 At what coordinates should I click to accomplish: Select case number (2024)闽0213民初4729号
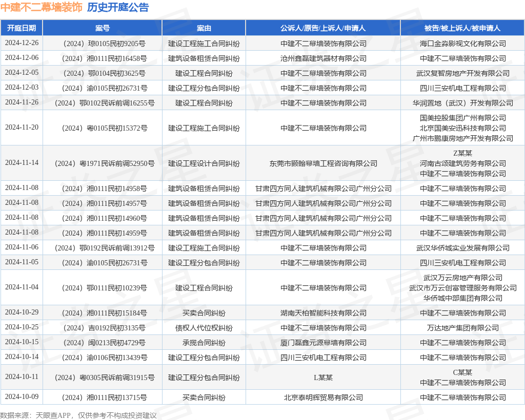[x=105, y=343]
